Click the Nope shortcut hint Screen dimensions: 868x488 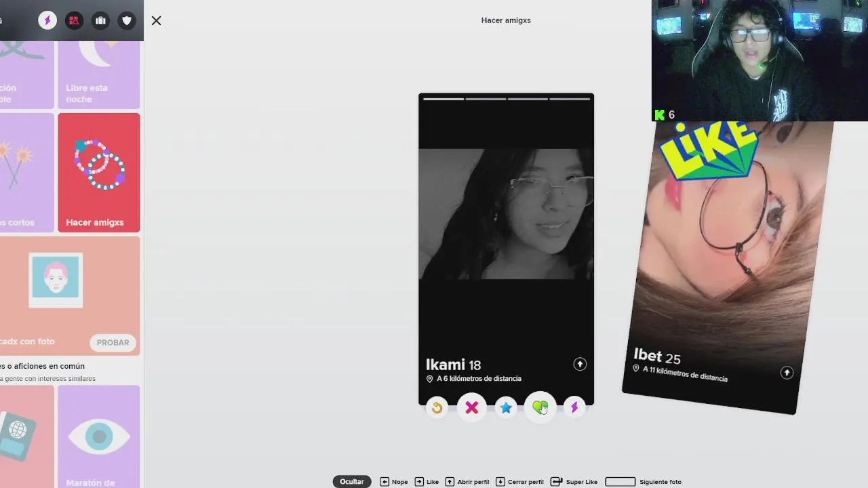(x=394, y=482)
